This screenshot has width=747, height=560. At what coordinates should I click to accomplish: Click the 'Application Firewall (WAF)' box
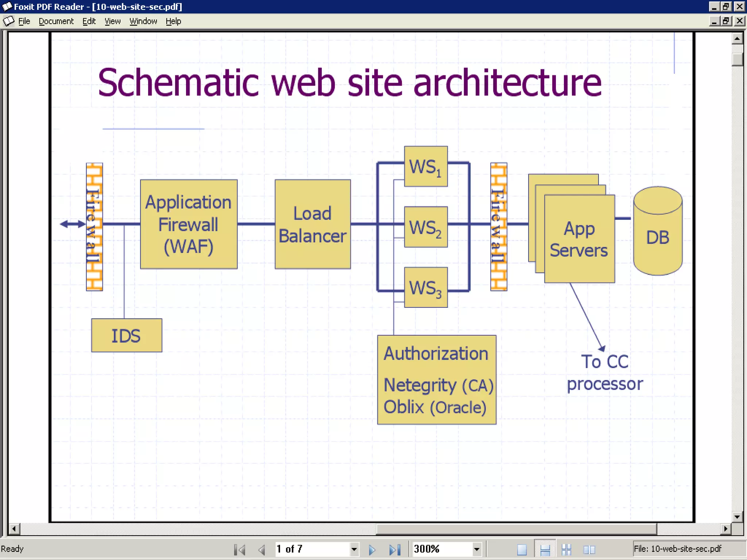(189, 224)
